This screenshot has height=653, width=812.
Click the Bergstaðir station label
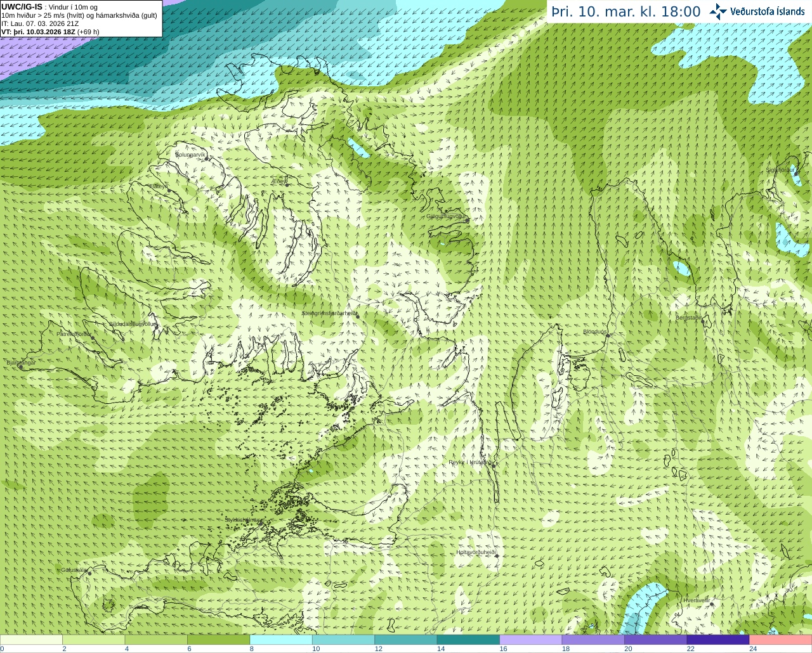(689, 318)
